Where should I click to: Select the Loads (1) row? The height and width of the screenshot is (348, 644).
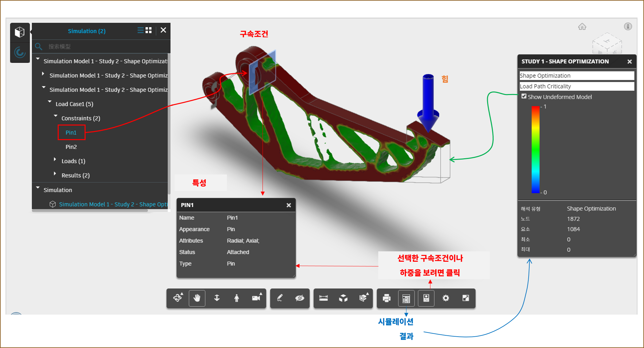click(x=73, y=161)
